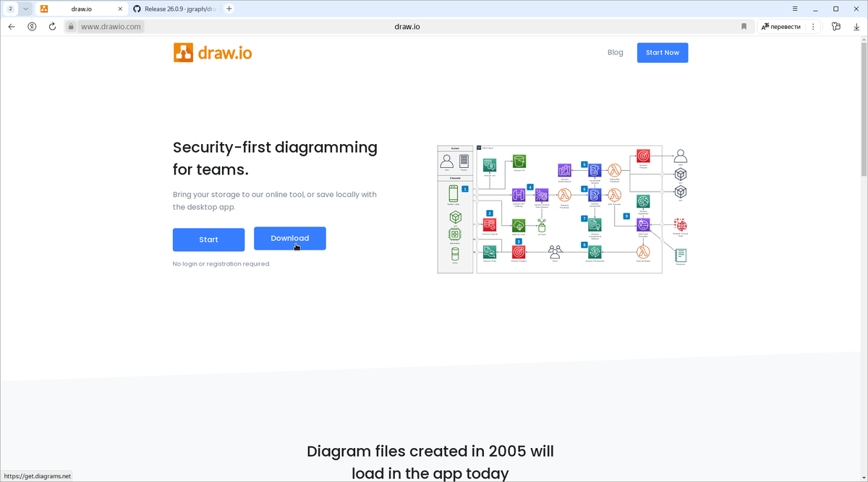This screenshot has width=868, height=482.
Task: Click the draw.io orange logo
Action: coord(213,53)
